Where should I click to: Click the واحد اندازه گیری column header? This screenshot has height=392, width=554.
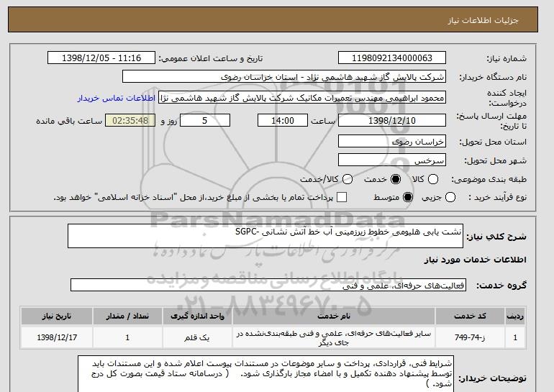197,316
